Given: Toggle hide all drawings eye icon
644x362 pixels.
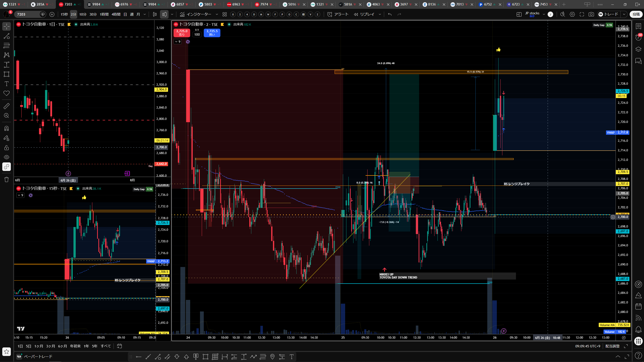Looking at the screenshot, I should click(7, 157).
